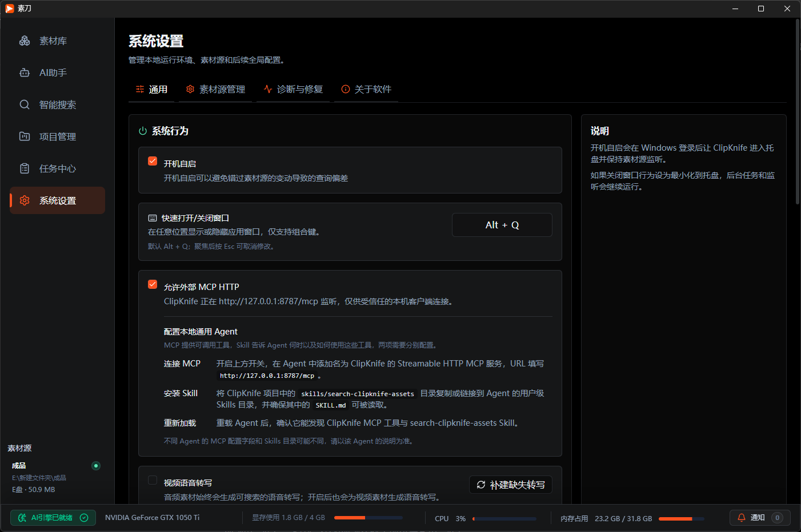
Task: Click the refresh icon in 补建缺失转写
Action: point(481,485)
